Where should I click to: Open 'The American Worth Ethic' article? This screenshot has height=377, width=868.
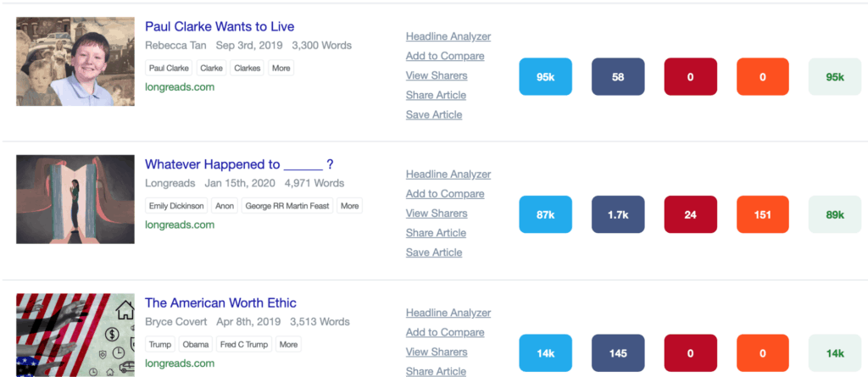(220, 302)
